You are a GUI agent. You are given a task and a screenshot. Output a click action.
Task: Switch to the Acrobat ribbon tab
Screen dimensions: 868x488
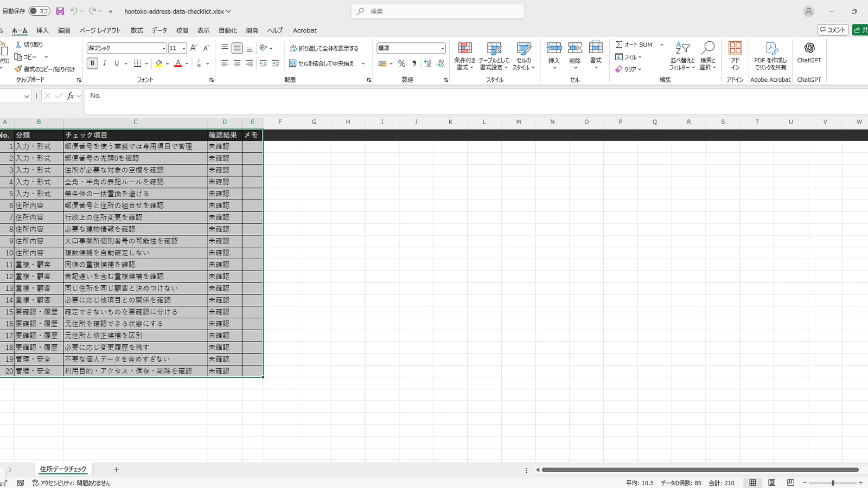[305, 30]
